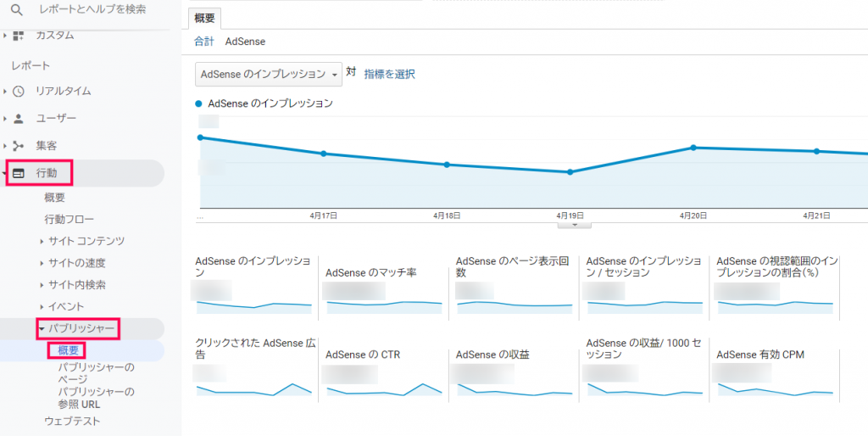
Task: Open 概要 under 行動
Action: 55,198
